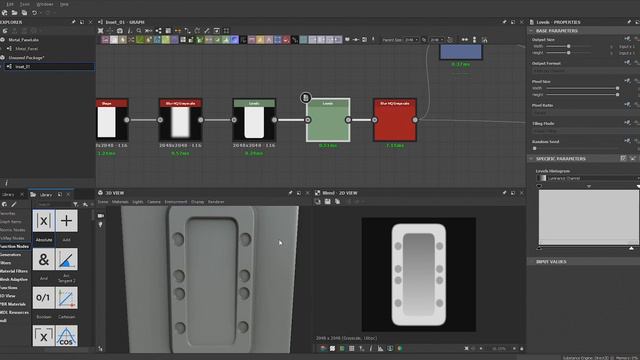
Task: Open the Materials menu in 3D view
Action: (x=120, y=202)
